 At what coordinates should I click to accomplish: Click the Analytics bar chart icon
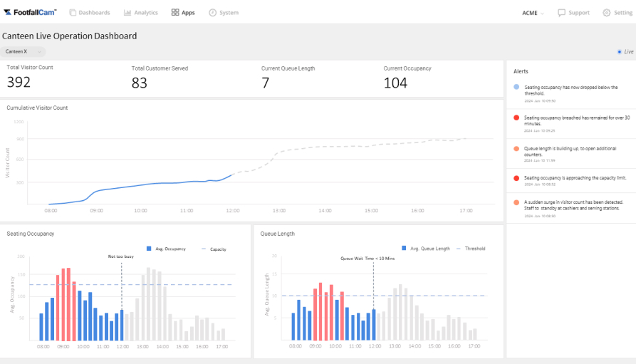click(127, 13)
